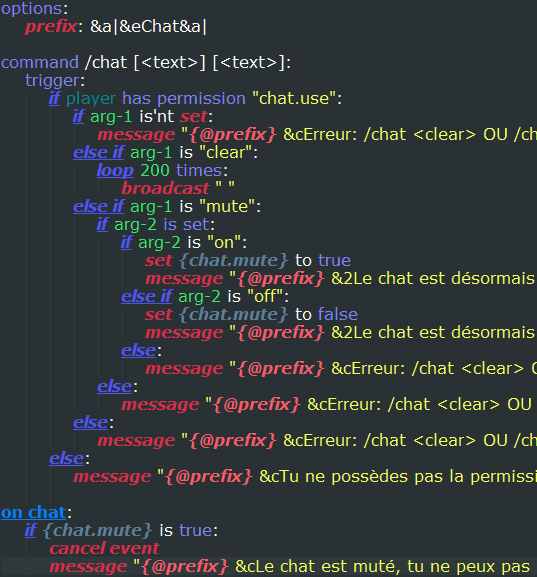The width and height of the screenshot is (537, 577).
Task: Click '{chat.mute}' in the on chat condition
Action: 98,531
